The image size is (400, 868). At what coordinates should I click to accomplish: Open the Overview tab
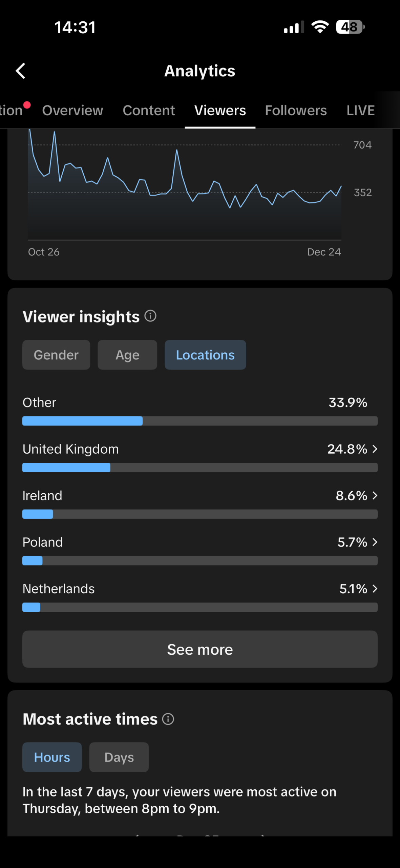[72, 111]
